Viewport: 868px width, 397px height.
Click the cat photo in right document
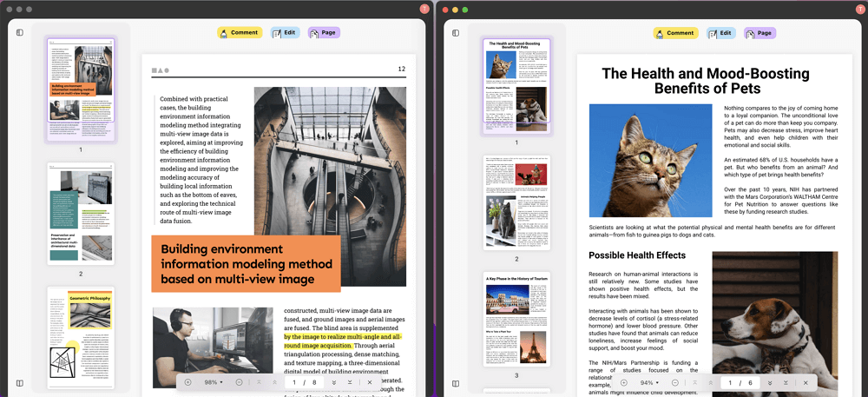650,161
